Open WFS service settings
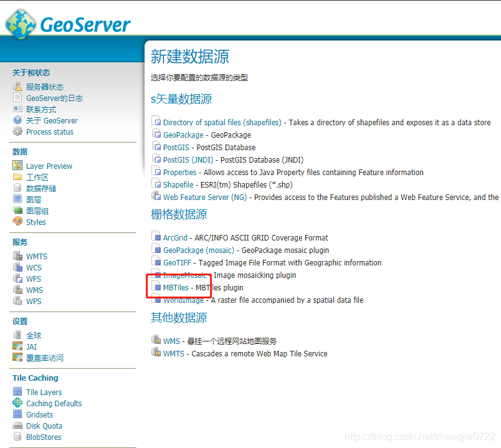Viewport: 501px width, 448px height. tap(34, 279)
